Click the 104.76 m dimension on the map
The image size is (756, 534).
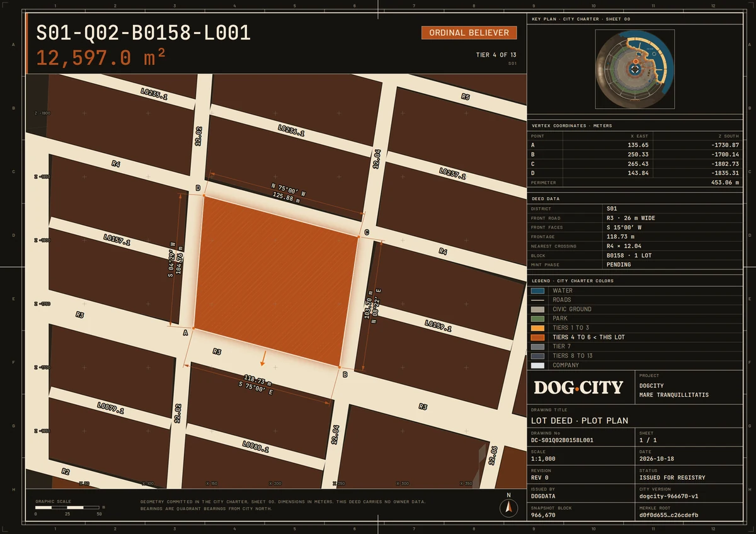click(x=180, y=261)
